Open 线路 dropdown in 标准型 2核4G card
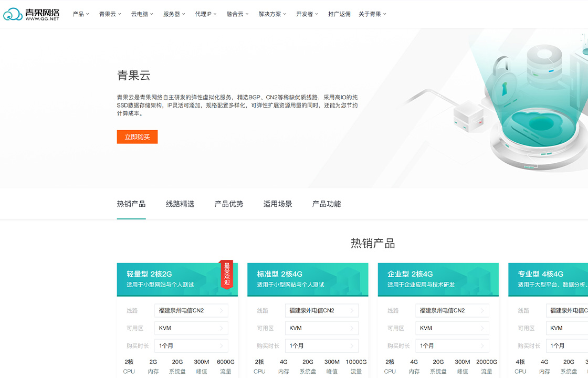588x378 pixels. [322, 310]
